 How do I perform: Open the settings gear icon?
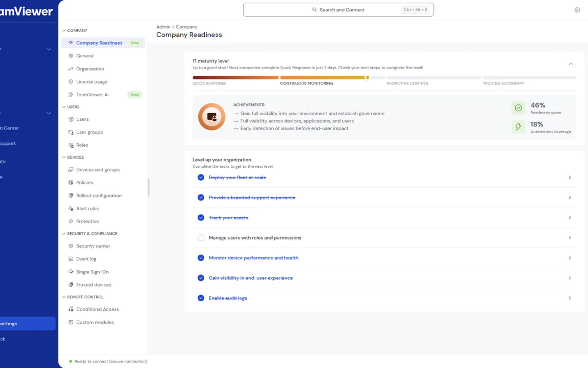coord(577,10)
